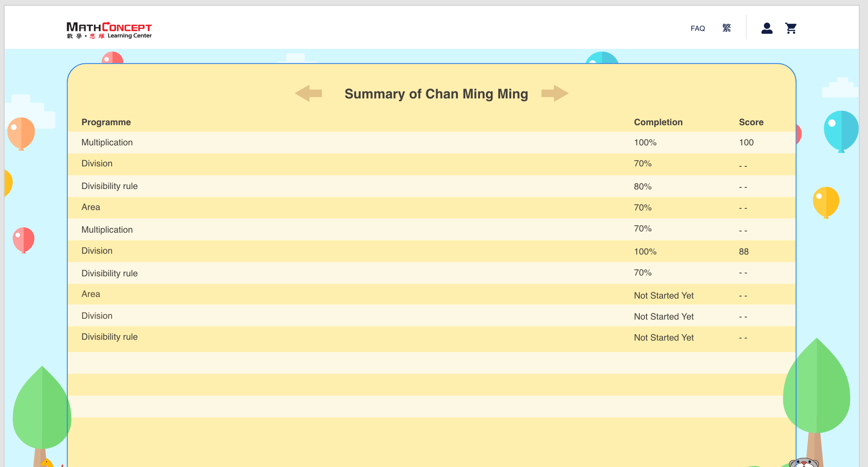Click the Division row with 88 score
Image resolution: width=868 pixels, height=467 pixels.
click(x=97, y=251)
